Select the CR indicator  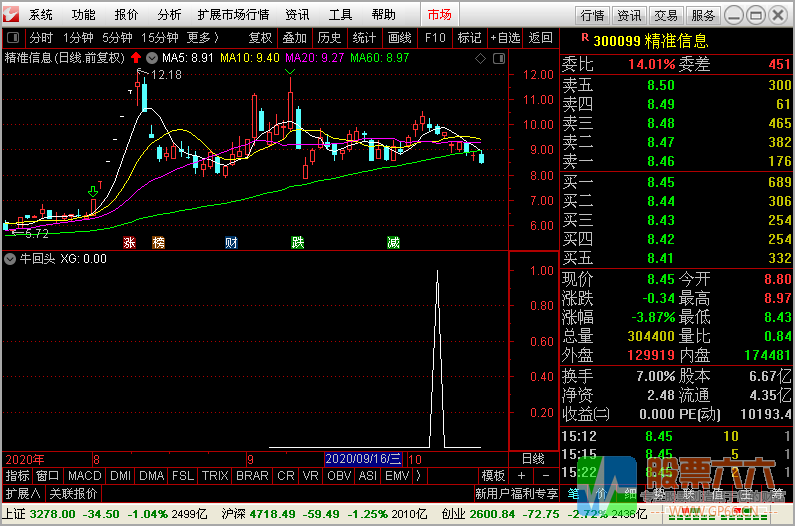[x=285, y=476]
